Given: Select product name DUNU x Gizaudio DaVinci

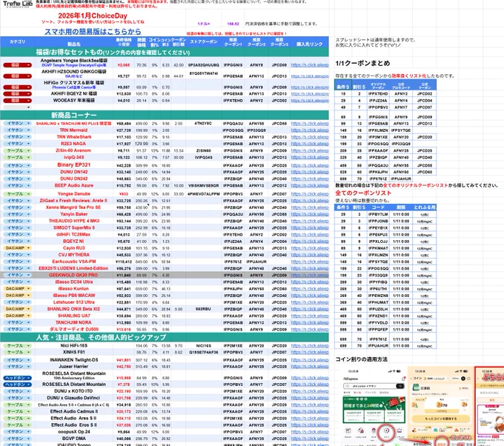Looking at the screenshot, I should 73,398.
